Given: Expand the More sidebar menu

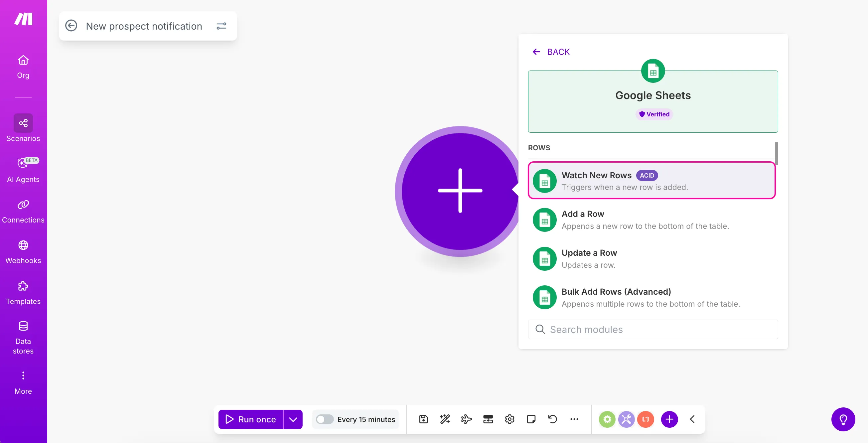Looking at the screenshot, I should coord(23,383).
